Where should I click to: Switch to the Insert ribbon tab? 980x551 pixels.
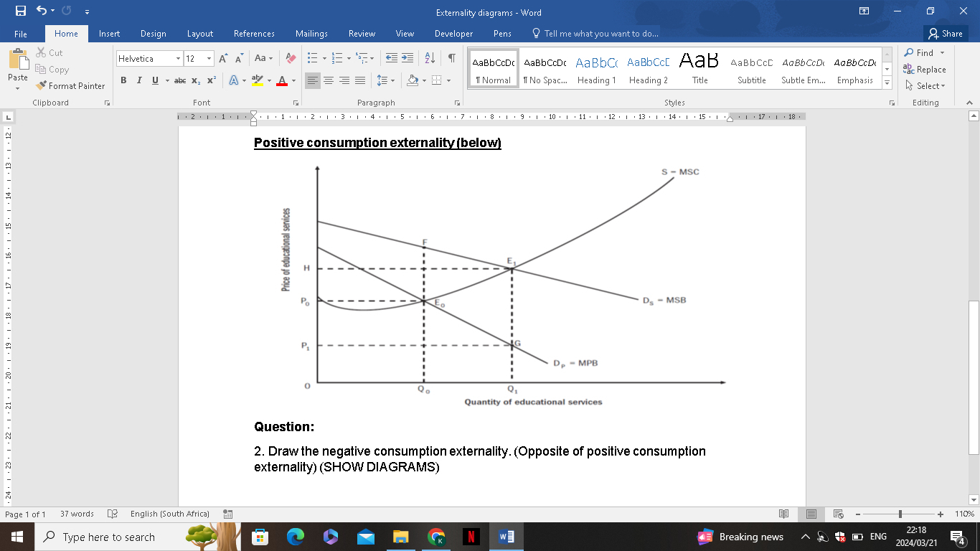[109, 33]
